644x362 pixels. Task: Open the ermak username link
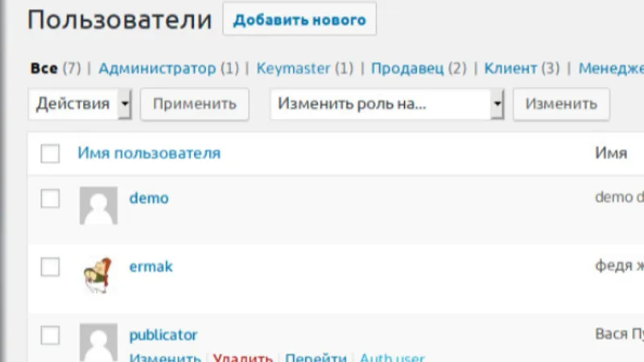tap(151, 266)
